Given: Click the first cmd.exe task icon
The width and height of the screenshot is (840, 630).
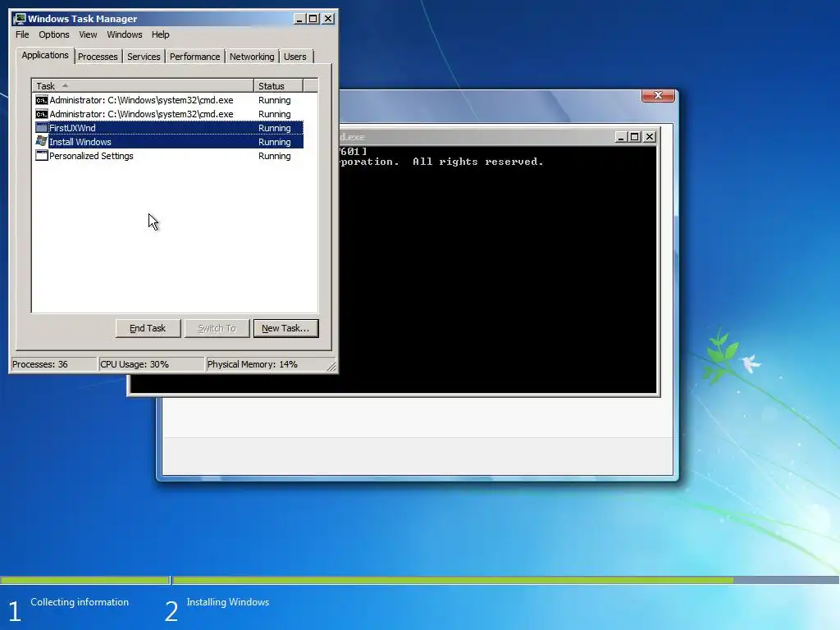Looking at the screenshot, I should (41, 100).
